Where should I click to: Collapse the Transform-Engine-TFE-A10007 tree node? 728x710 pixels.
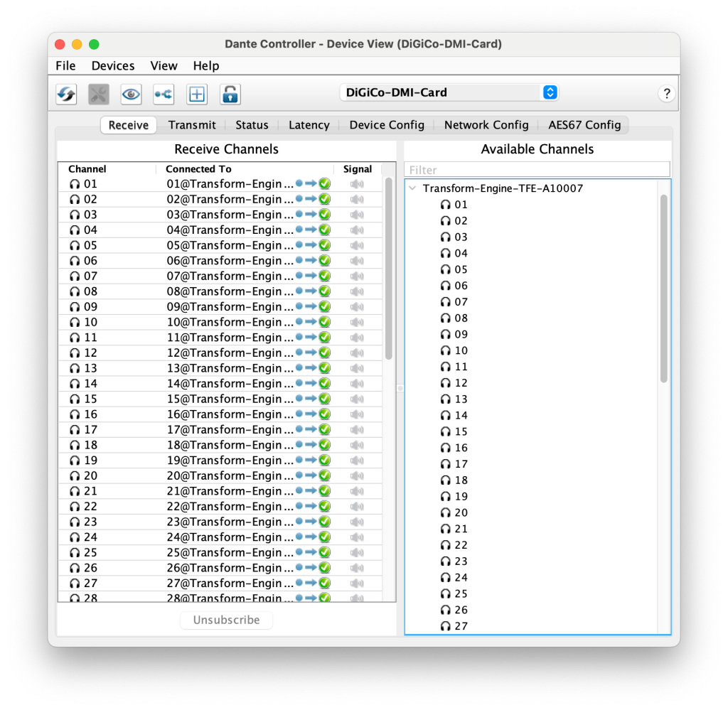[x=412, y=188]
